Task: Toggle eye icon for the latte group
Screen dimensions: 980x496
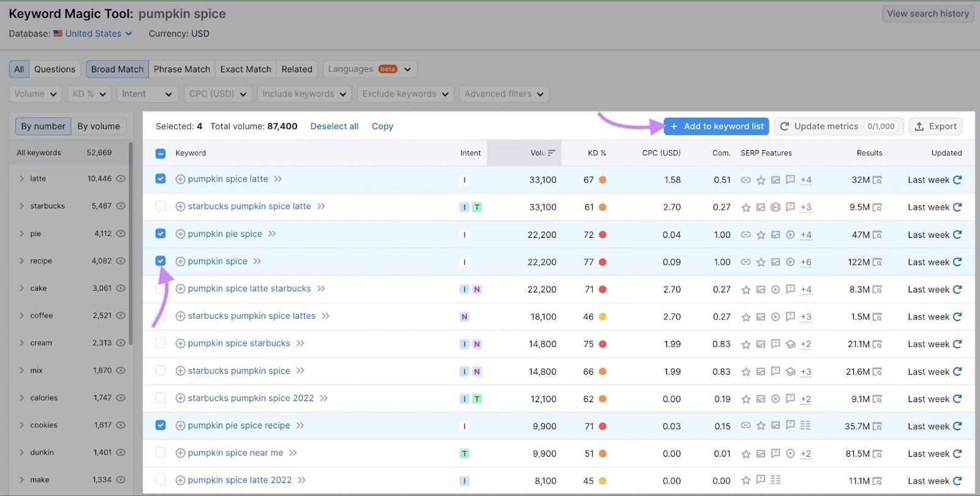Action: (121, 179)
